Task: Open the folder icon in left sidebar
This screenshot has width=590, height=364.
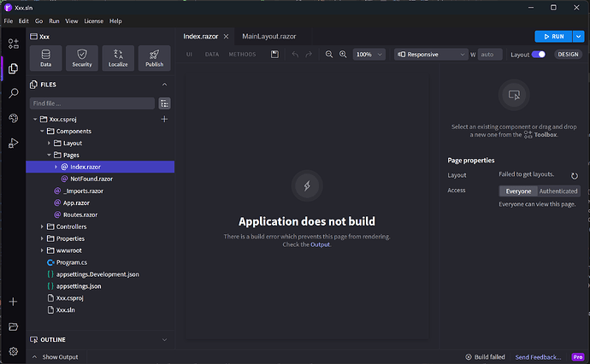Action: (x=13, y=326)
